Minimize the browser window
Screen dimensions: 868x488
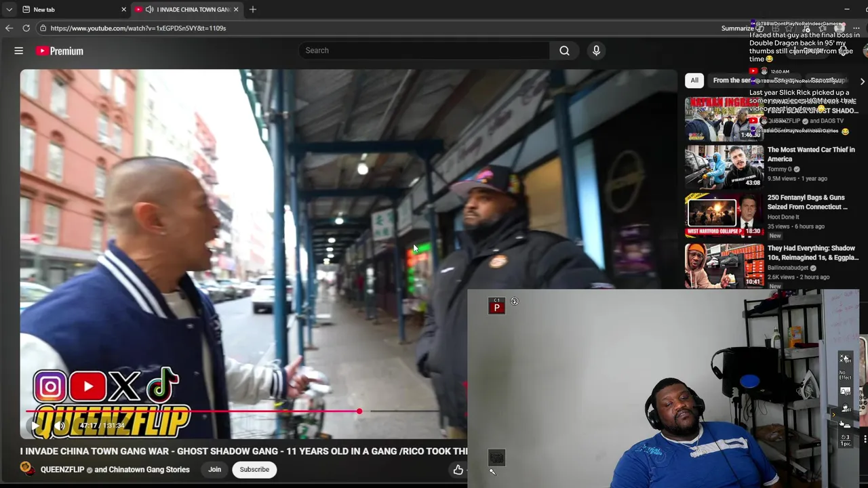coord(847,9)
